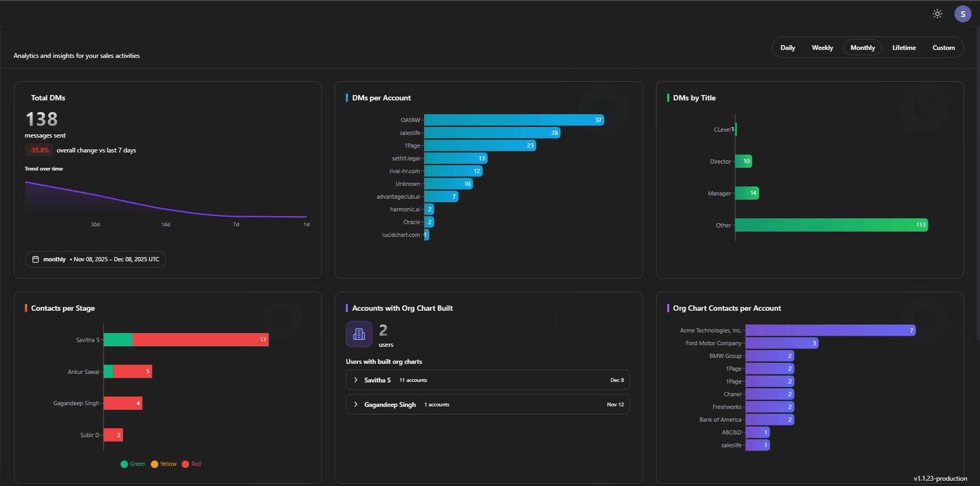
Task: Switch to the Weekly tab
Action: 822,47
